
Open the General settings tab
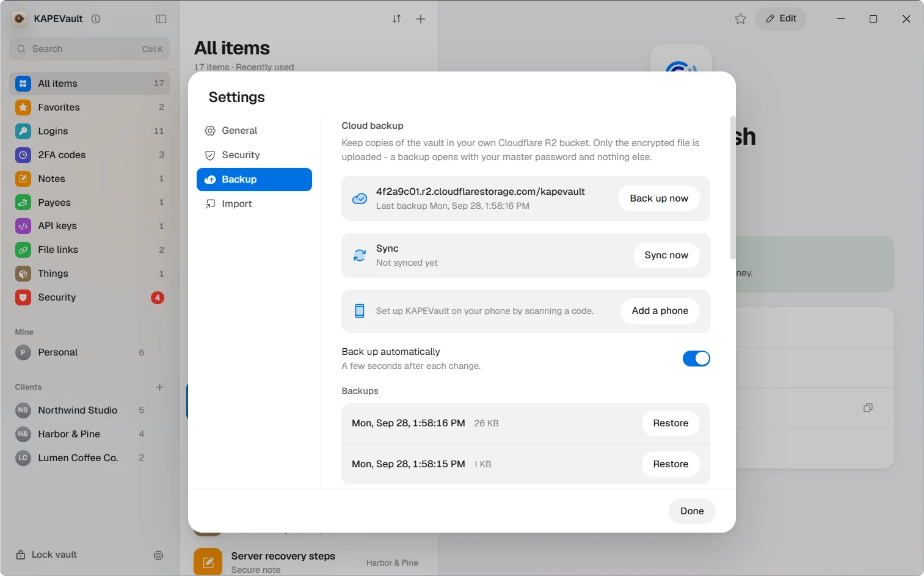pyautogui.click(x=254, y=131)
